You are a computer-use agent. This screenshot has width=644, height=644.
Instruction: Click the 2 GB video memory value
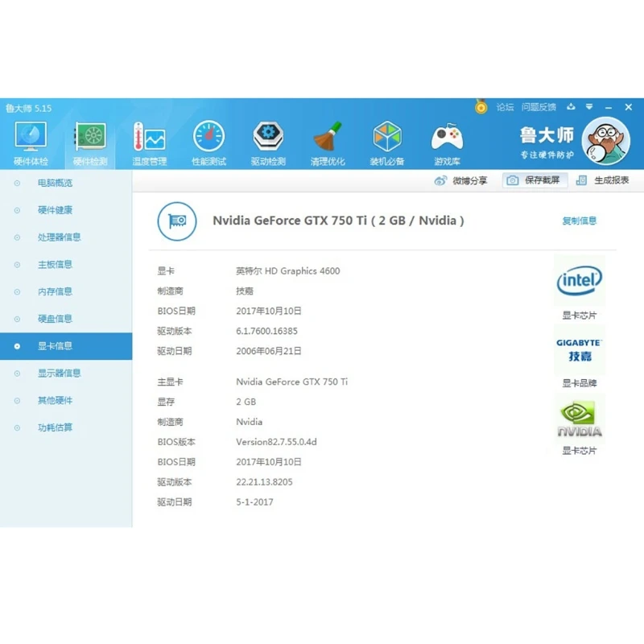click(x=246, y=402)
